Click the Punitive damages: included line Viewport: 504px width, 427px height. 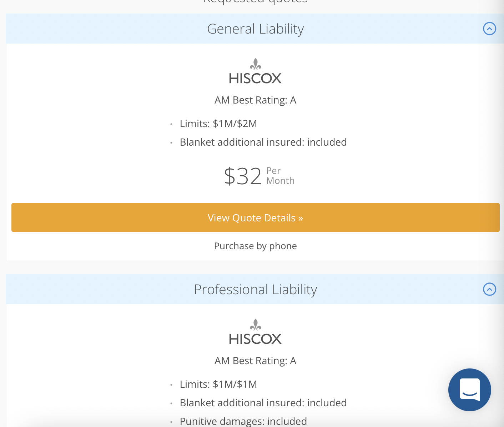[243, 421]
